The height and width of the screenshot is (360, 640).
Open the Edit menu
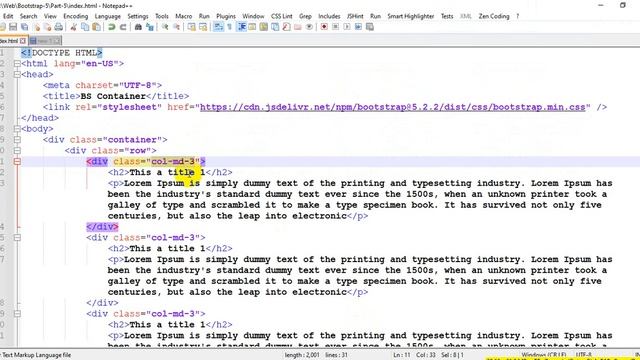pyautogui.click(x=8, y=16)
